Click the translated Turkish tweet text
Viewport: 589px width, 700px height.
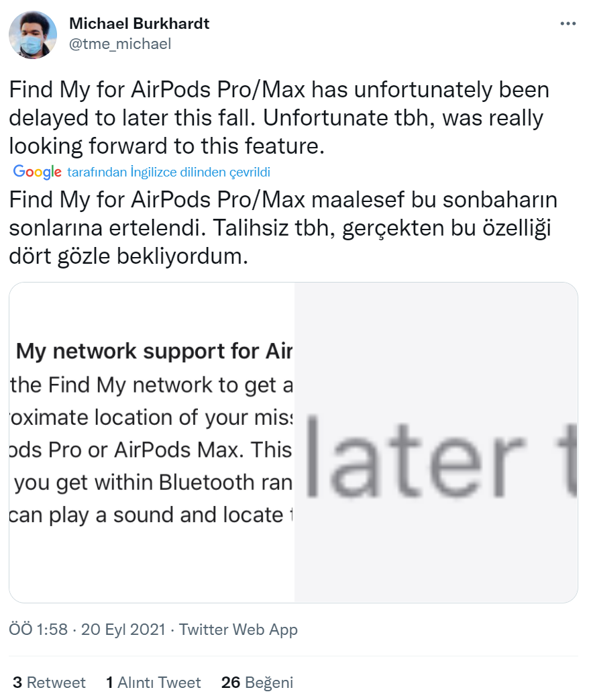coord(283,228)
